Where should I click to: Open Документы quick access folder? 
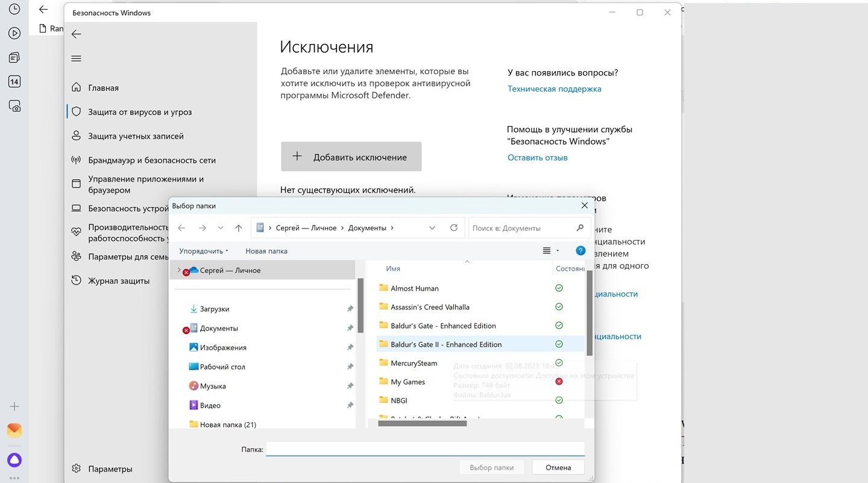pos(219,328)
